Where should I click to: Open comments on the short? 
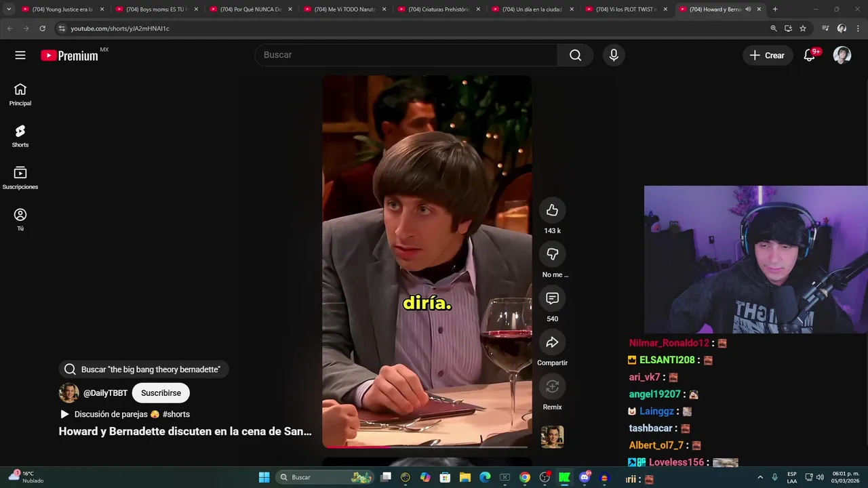point(553,298)
